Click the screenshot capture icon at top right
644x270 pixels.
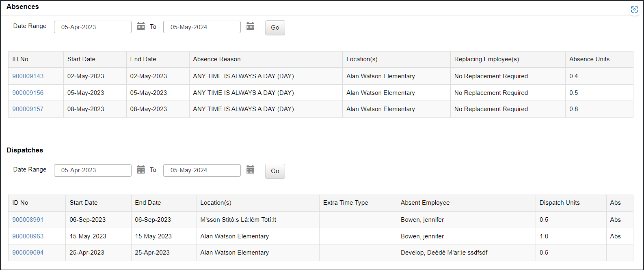click(x=634, y=10)
